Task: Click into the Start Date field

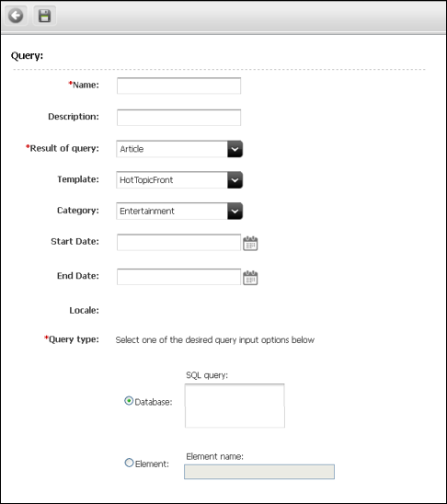Action: point(178,243)
